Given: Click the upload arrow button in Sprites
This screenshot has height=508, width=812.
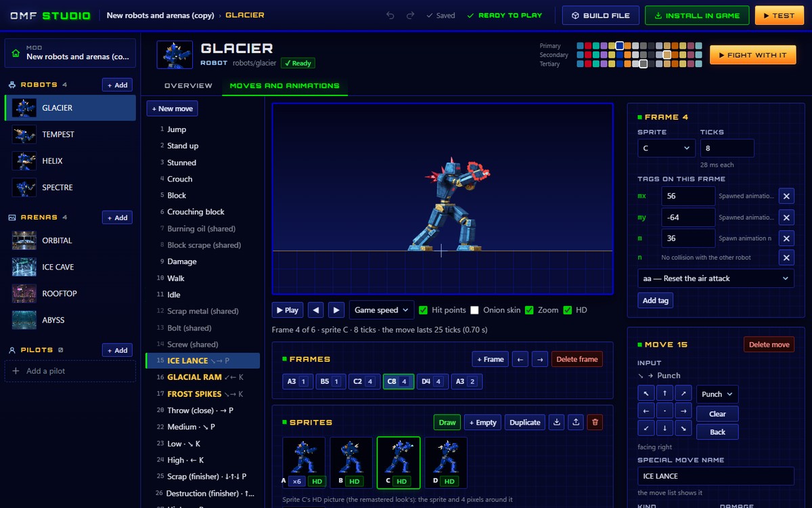Looking at the screenshot, I should 576,422.
